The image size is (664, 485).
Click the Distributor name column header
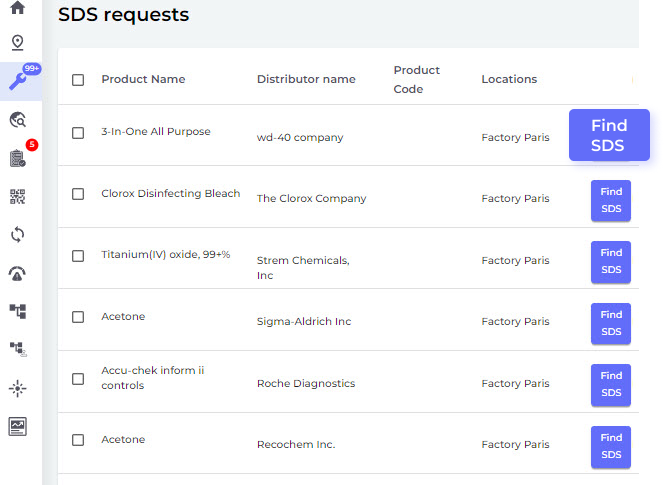point(306,80)
